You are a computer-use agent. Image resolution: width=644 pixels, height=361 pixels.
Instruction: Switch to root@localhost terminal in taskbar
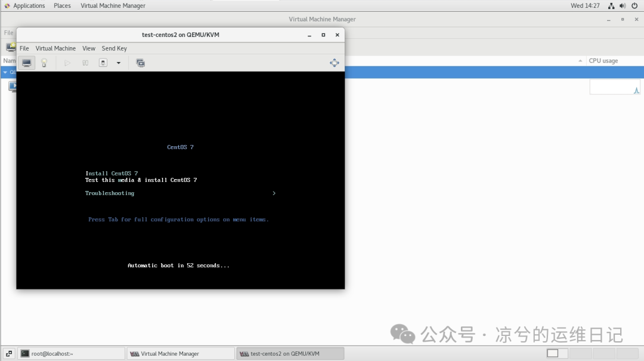pyautogui.click(x=72, y=354)
